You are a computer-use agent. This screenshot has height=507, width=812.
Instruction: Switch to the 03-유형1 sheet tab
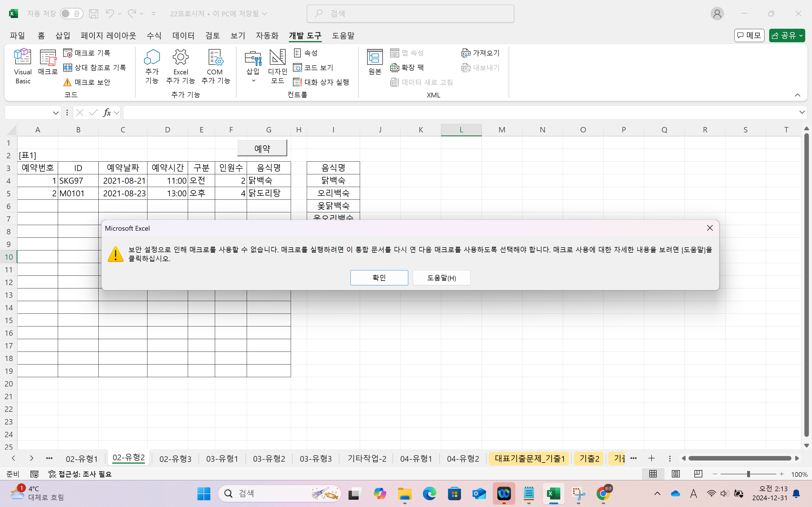pyautogui.click(x=222, y=458)
